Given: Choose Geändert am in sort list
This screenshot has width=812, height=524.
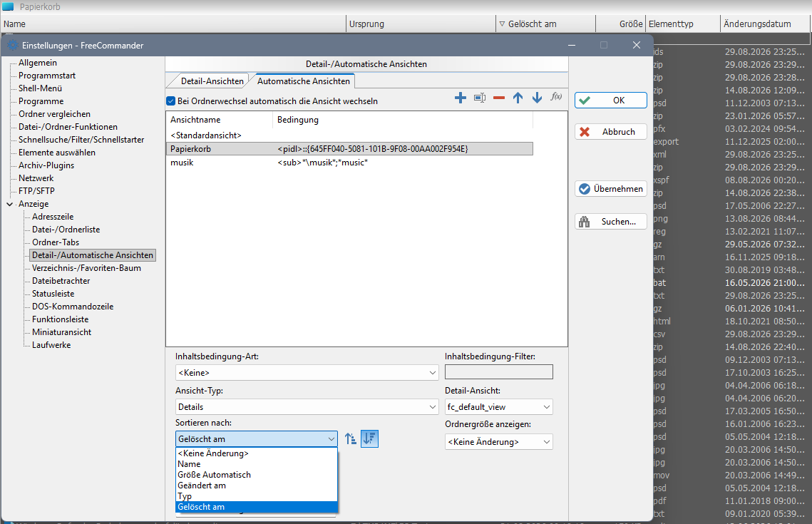Looking at the screenshot, I should pyautogui.click(x=257, y=486).
